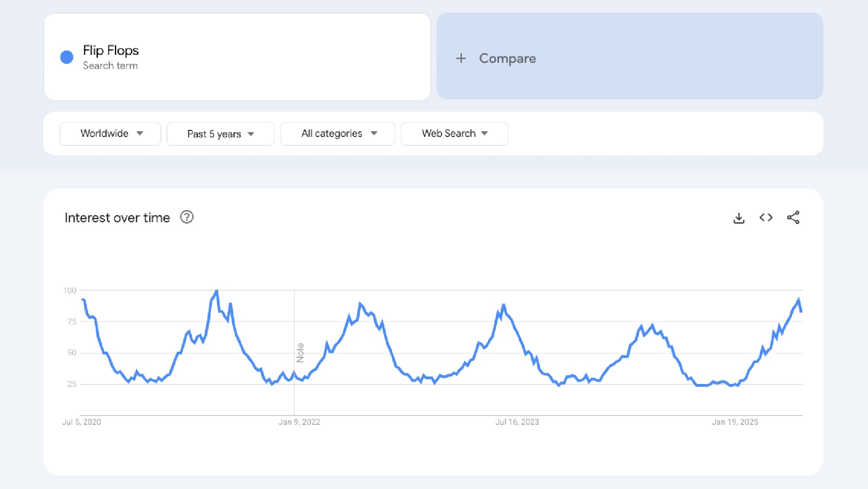Image resolution: width=868 pixels, height=489 pixels.
Task: Click the Jan 9, 2022 axis label
Action: click(x=299, y=422)
